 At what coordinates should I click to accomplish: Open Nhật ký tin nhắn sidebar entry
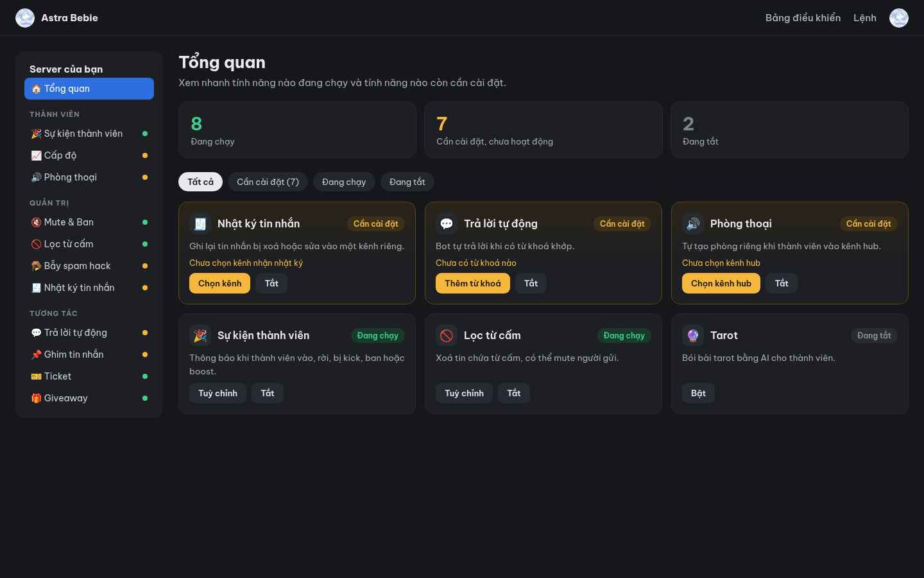tap(89, 288)
